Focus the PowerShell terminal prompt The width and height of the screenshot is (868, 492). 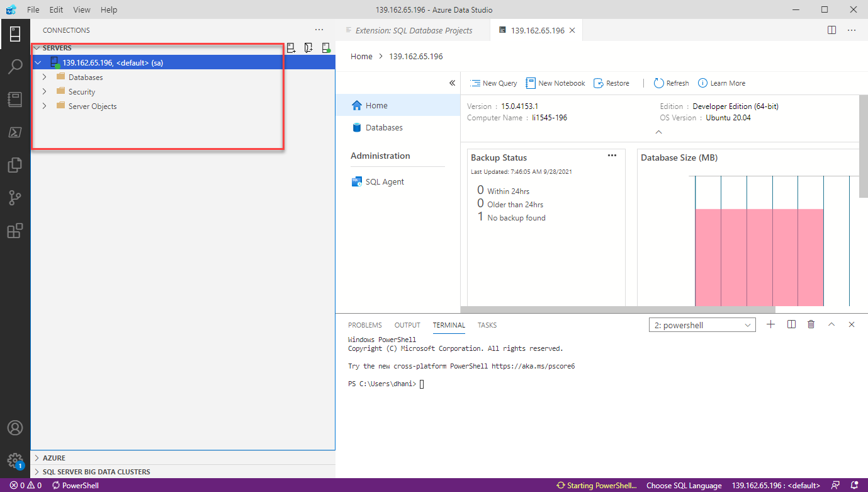tap(422, 384)
